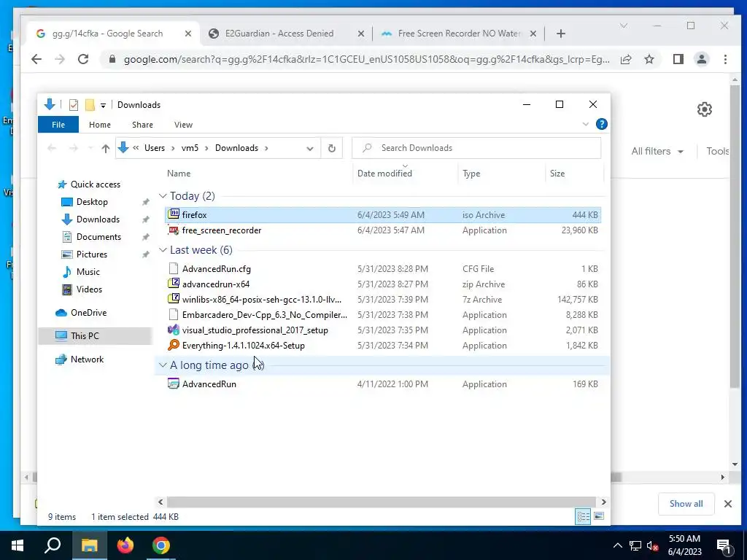
Task: Sort by the Date modified column header
Action: pyautogui.click(x=384, y=174)
